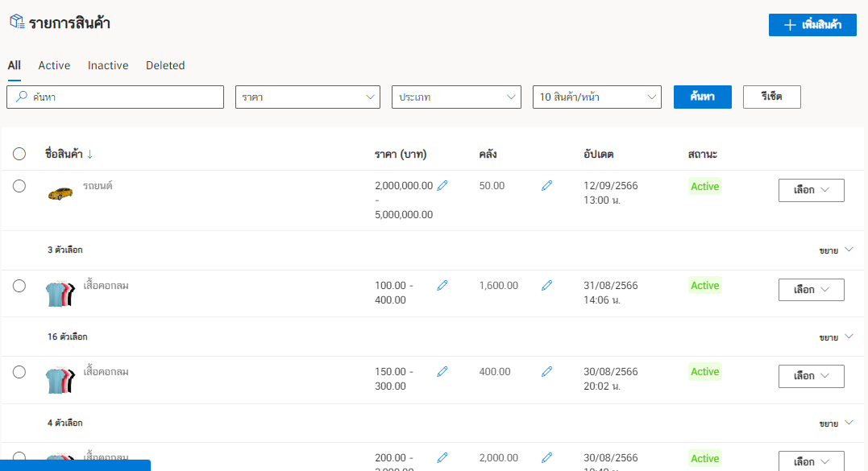Click the sort arrow beside ชื่อสินค้า
The height and width of the screenshot is (471, 868).
[x=89, y=154]
